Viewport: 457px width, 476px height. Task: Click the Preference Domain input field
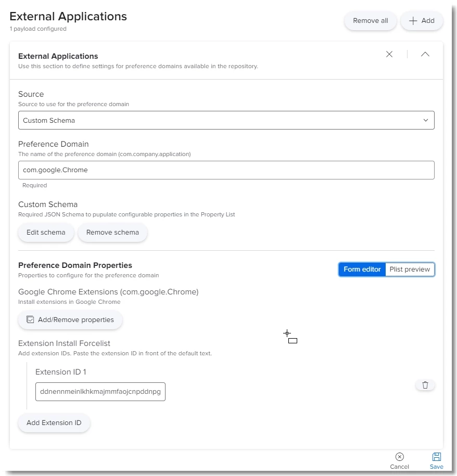(x=226, y=170)
